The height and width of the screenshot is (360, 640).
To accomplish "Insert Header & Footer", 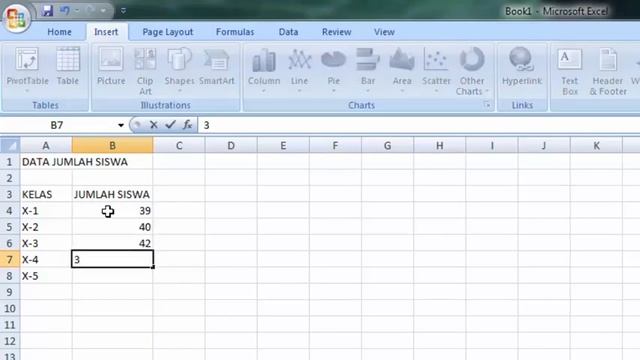I will click(x=608, y=71).
